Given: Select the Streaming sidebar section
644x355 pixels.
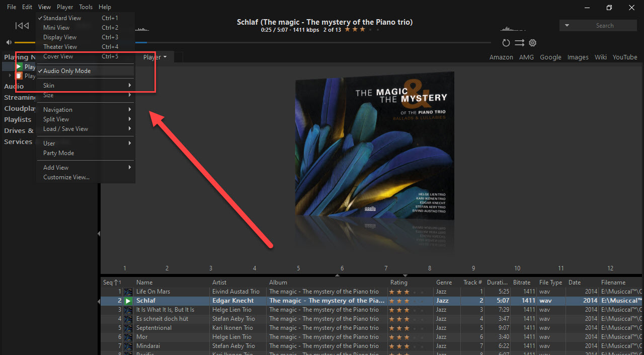Looking at the screenshot, I should [x=20, y=98].
